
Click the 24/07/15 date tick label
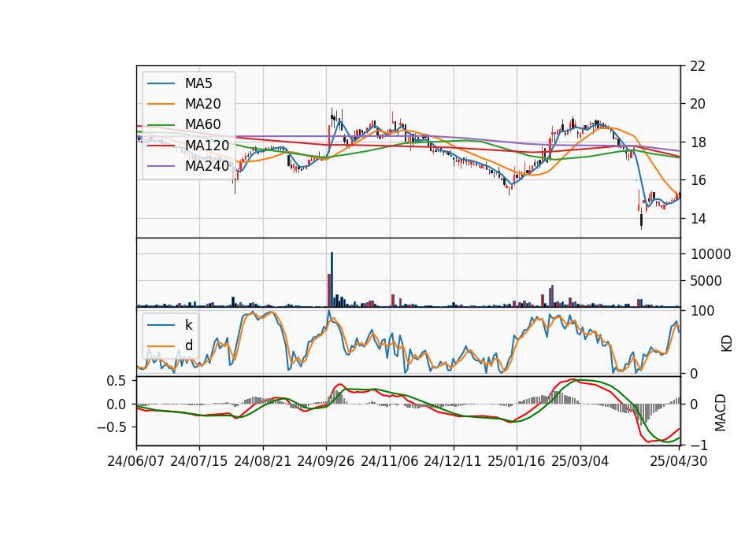coord(199,461)
